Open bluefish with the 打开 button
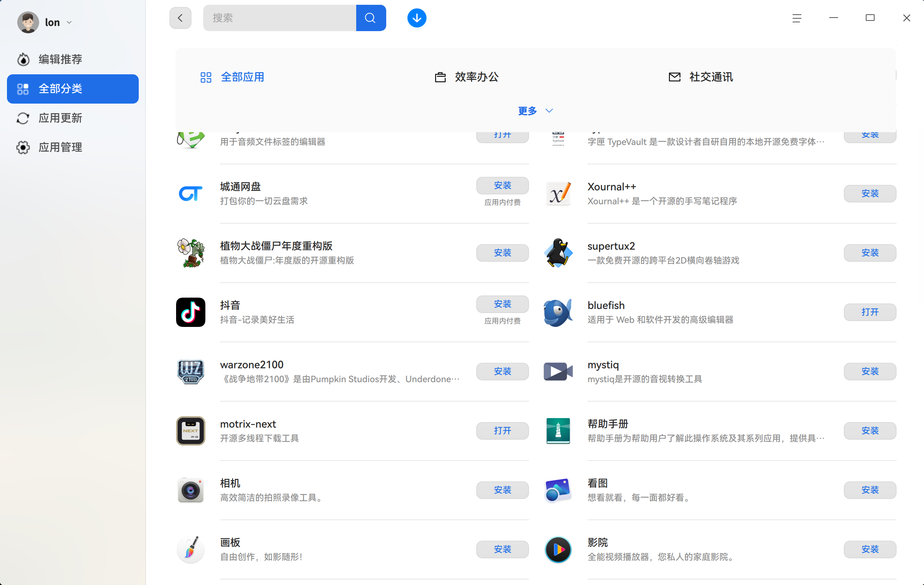Screen dimensions: 924x585 click(870, 312)
